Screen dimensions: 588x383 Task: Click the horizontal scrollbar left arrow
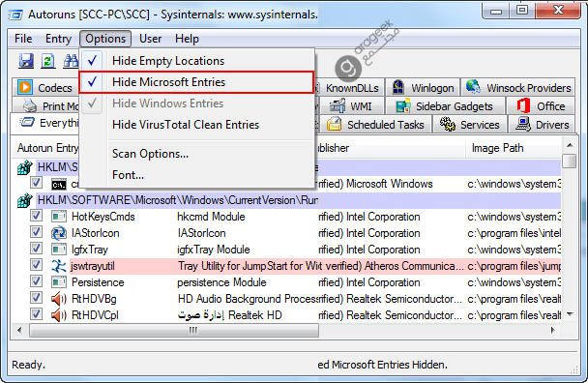tap(19, 331)
